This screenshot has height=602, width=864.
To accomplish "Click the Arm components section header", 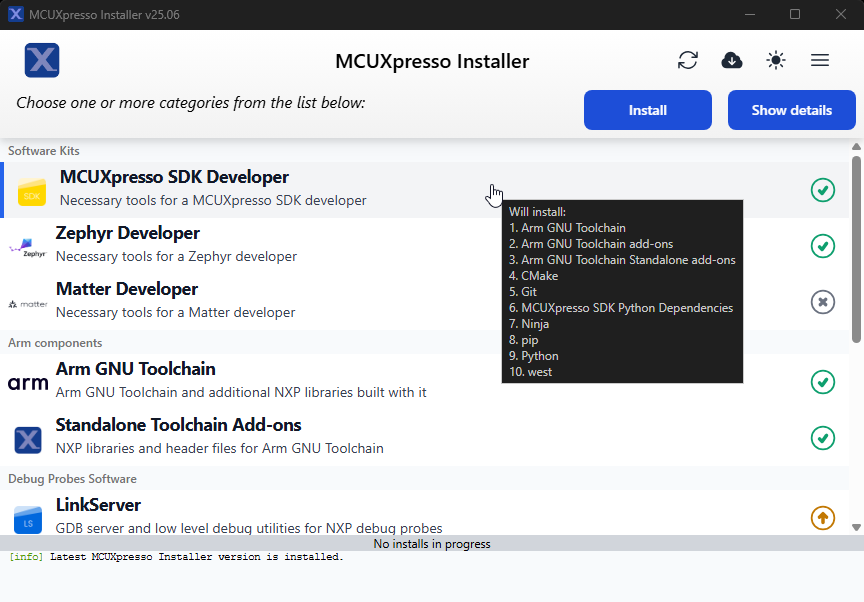I will 55,343.
